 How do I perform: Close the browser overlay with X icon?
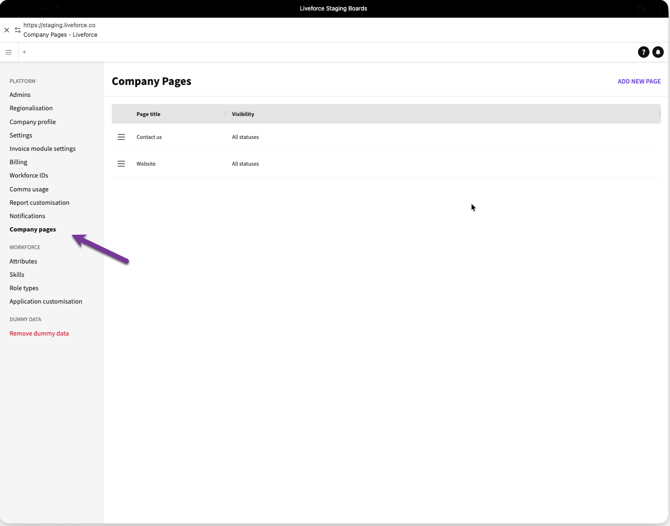point(7,30)
